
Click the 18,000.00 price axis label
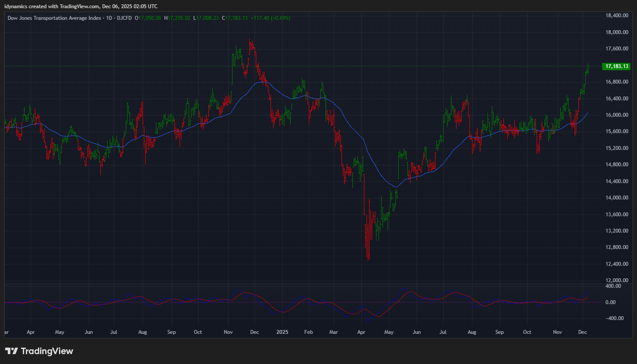pos(617,32)
